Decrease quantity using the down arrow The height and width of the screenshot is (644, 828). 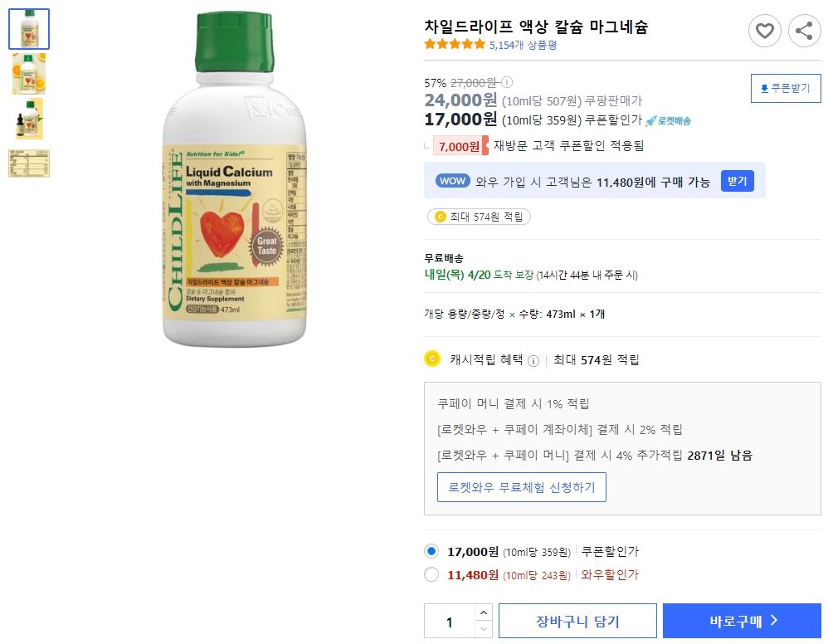coord(482,627)
